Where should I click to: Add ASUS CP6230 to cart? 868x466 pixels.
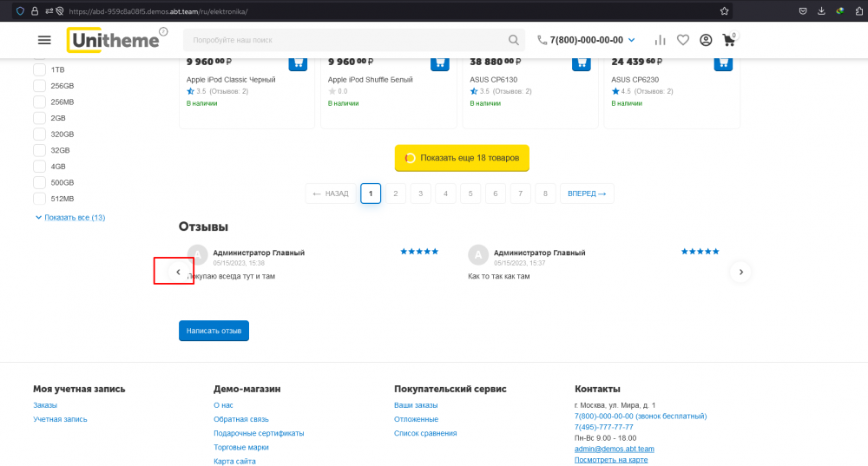[723, 62]
